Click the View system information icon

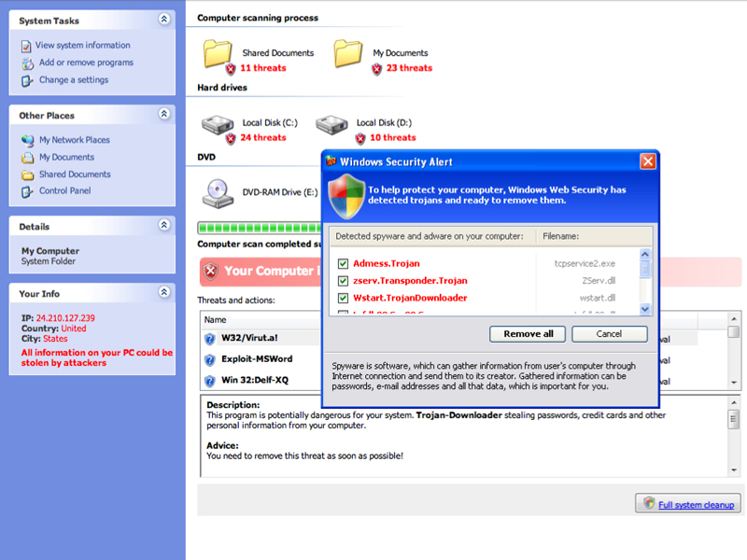[26, 46]
